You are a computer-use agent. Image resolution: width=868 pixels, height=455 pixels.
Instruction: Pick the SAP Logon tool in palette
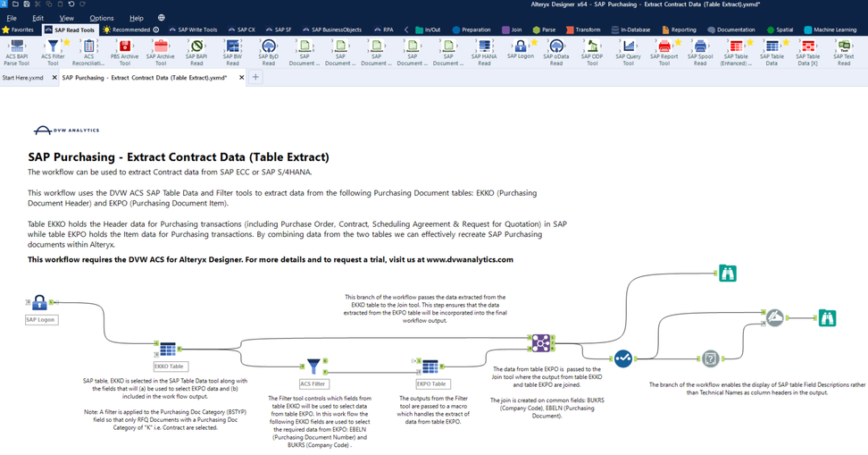coord(521,50)
